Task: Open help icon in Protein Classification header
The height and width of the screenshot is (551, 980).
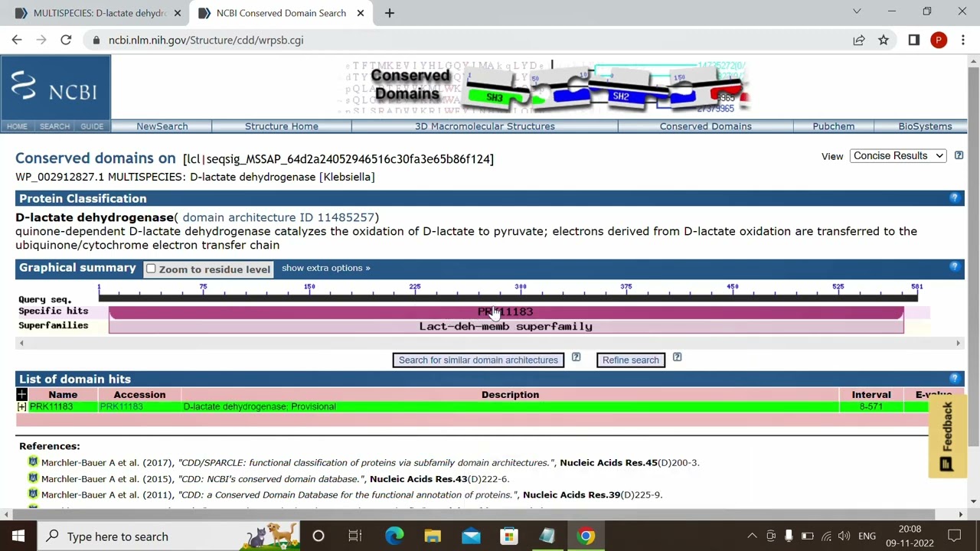Action: pos(954,198)
